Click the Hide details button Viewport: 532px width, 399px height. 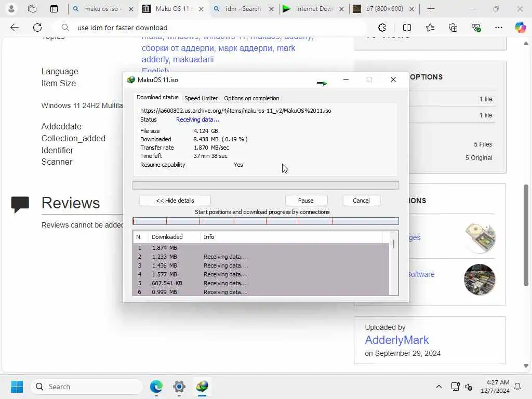tap(175, 201)
